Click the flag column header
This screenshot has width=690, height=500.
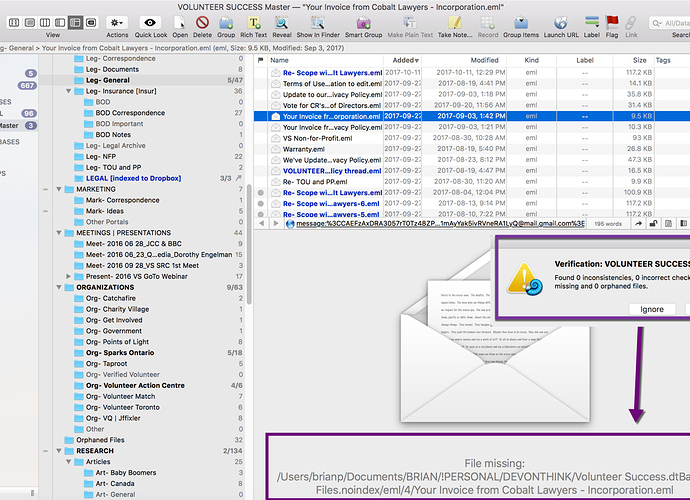click(261, 60)
